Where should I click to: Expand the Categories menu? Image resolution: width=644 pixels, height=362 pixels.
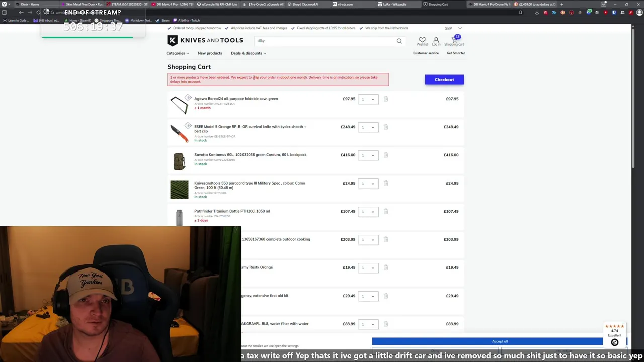click(x=178, y=53)
